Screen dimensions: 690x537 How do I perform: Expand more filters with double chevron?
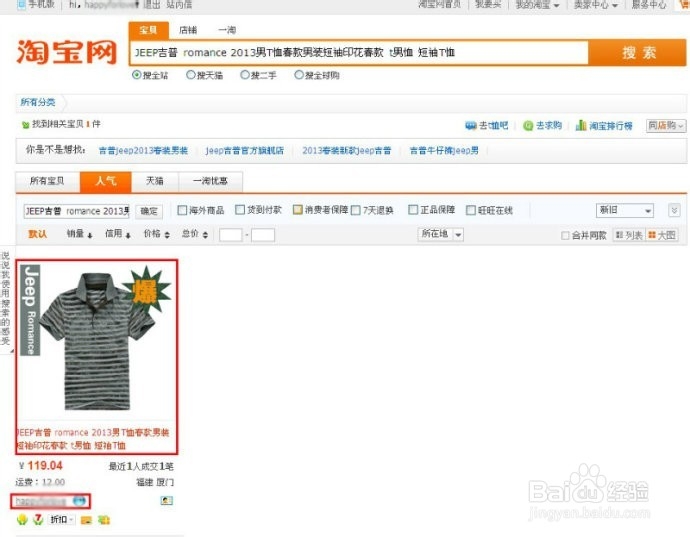674,210
